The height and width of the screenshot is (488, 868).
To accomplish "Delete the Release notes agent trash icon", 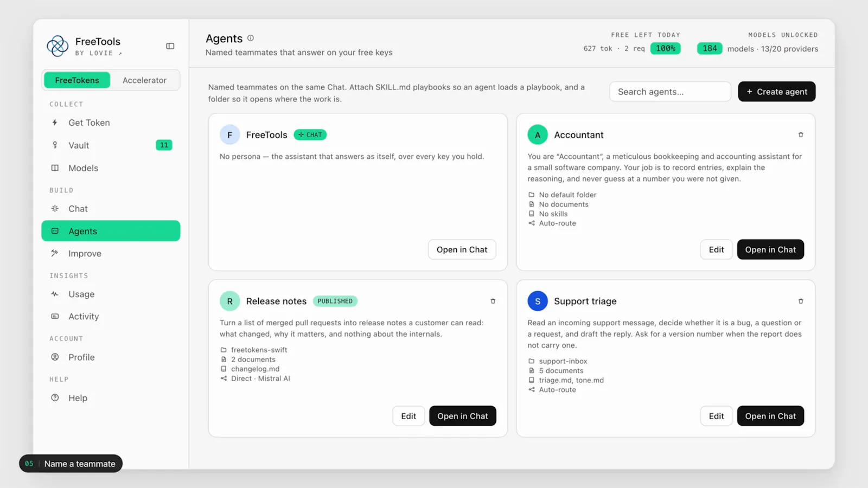I will pos(493,301).
